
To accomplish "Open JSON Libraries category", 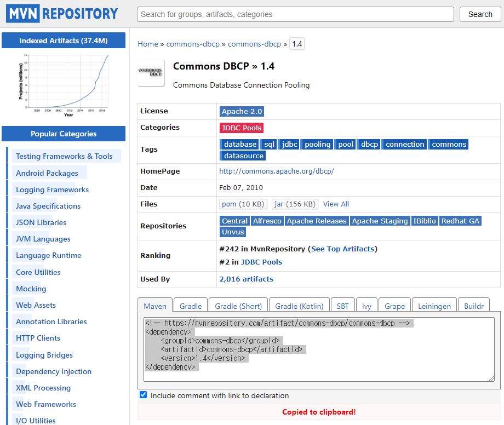I will (x=41, y=222).
